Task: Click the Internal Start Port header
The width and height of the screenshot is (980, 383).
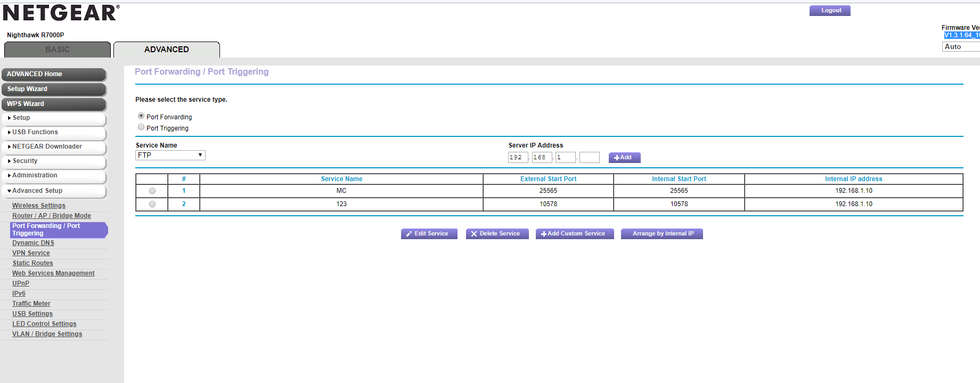Action: pos(679,179)
